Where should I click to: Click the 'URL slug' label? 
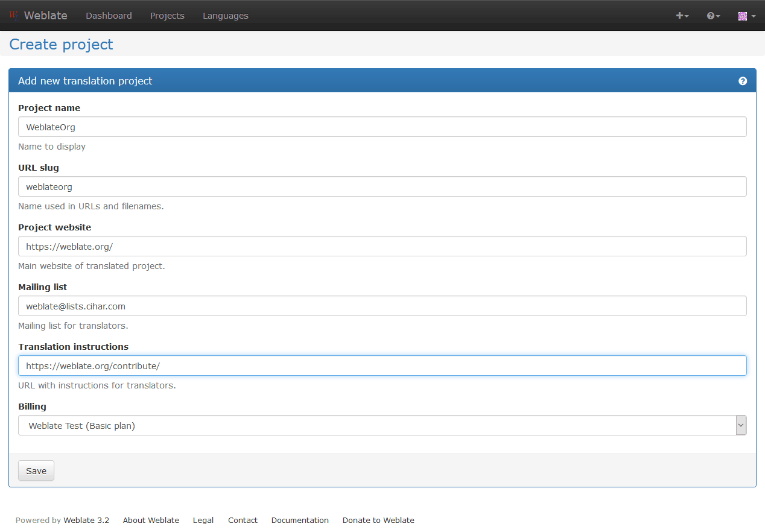tap(39, 168)
